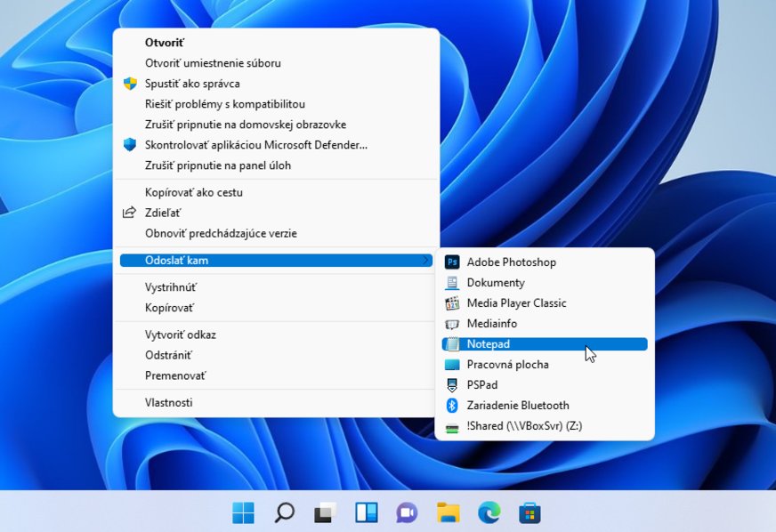Click the Bluetooth device icon
Image resolution: width=776 pixels, height=532 pixels.
[452, 406]
